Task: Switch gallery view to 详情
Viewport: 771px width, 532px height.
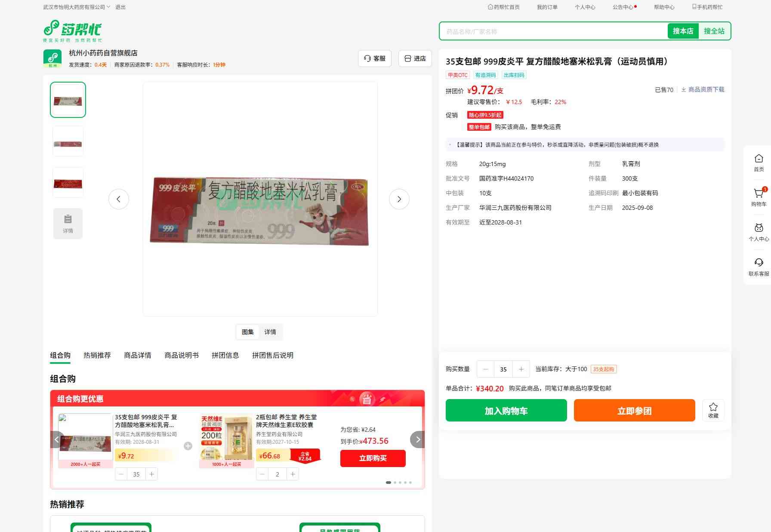Action: 270,332
